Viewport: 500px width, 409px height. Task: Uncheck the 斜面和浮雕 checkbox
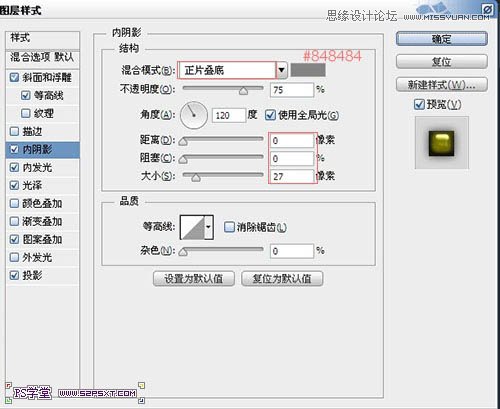tap(14, 77)
